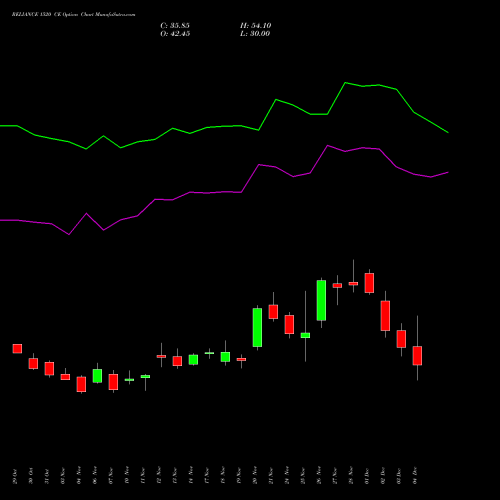Click the open value O: 42.45
Viewport: 500px width, 500px height.
(175, 34)
